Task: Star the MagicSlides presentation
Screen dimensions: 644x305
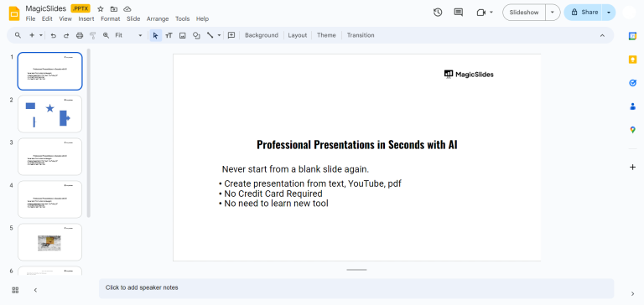Action: point(101,9)
